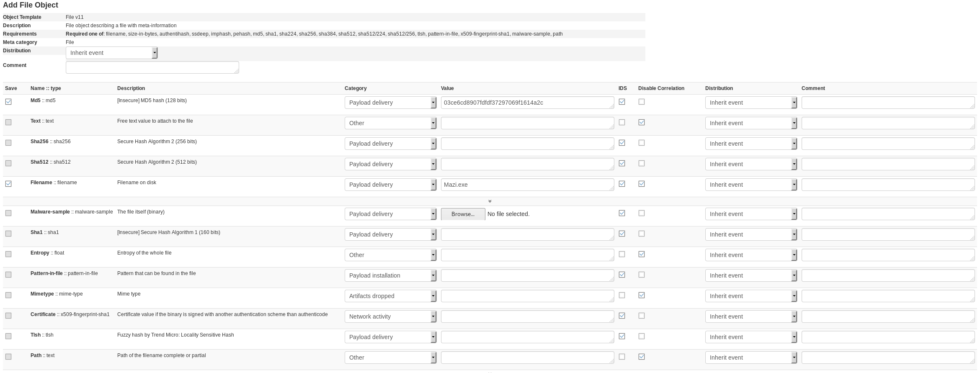
Task: Uncheck IDS checkbox for Filename row
Action: tap(622, 184)
